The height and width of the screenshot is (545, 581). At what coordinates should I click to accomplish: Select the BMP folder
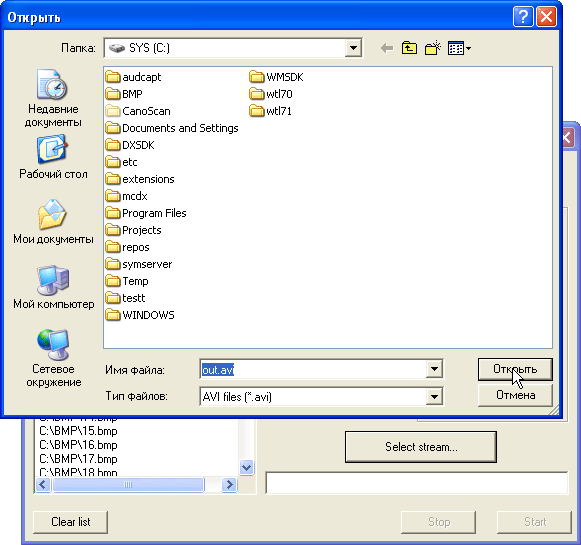124,94
